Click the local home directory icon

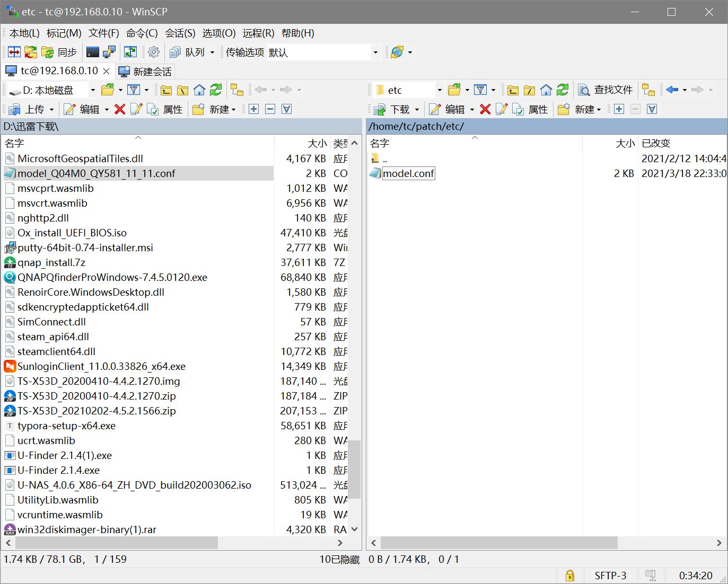(199, 90)
